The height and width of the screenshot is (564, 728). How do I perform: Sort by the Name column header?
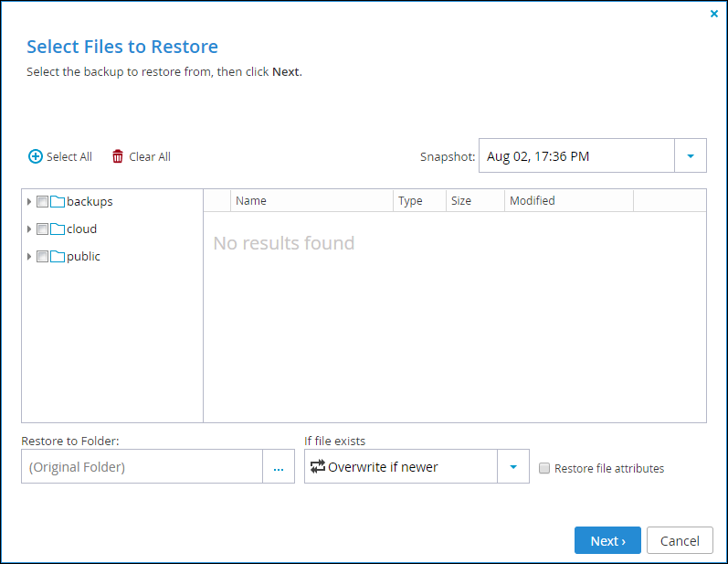point(311,201)
